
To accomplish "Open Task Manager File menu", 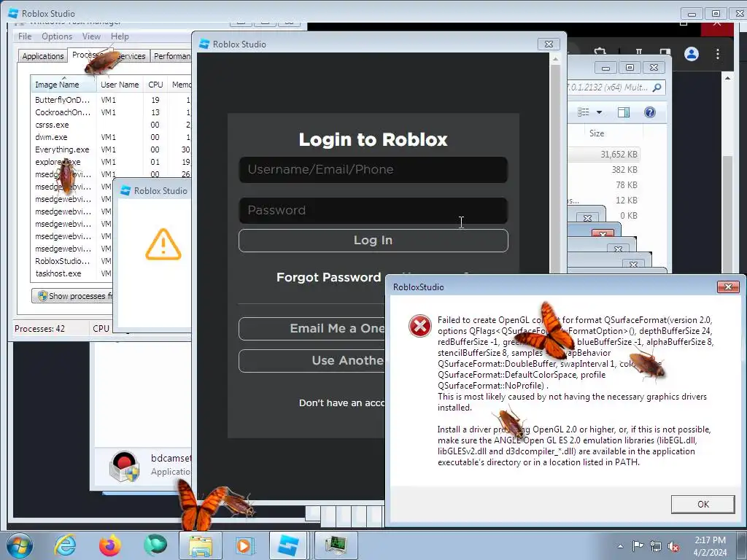I will pyautogui.click(x=24, y=36).
